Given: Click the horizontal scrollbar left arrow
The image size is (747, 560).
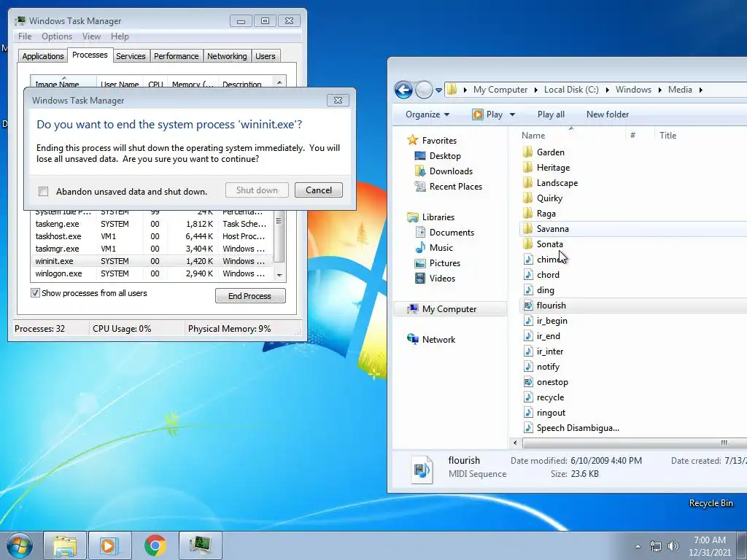Looking at the screenshot, I should coord(514,443).
